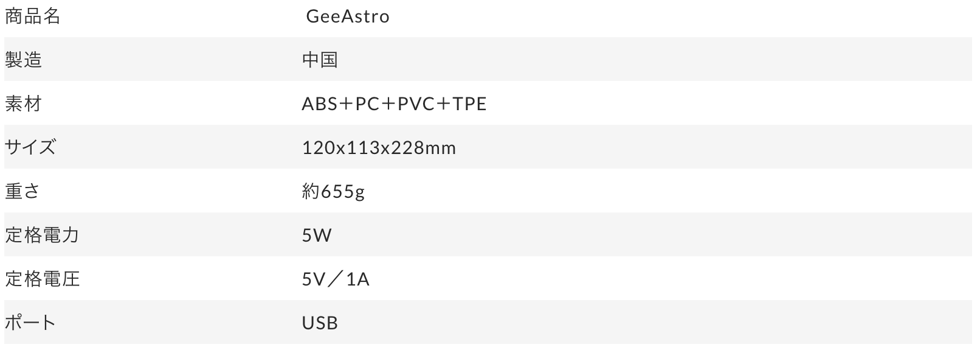Screen dimensions: 980x347
Task: Click the GeeAstro product name value
Action: coord(348,16)
